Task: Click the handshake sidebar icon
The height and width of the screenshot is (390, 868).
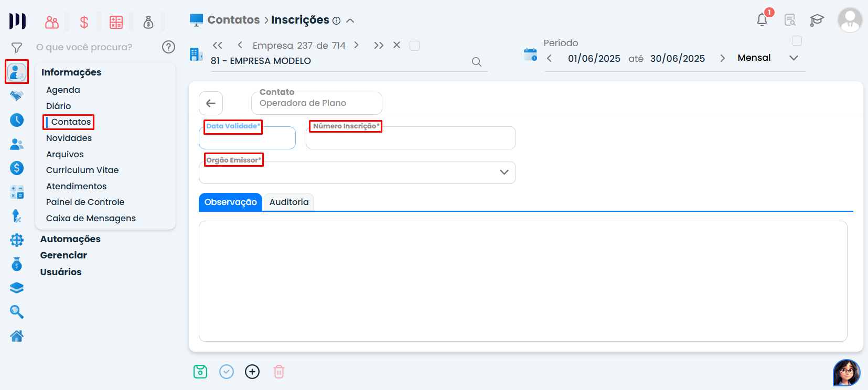Action: pyautogui.click(x=17, y=96)
